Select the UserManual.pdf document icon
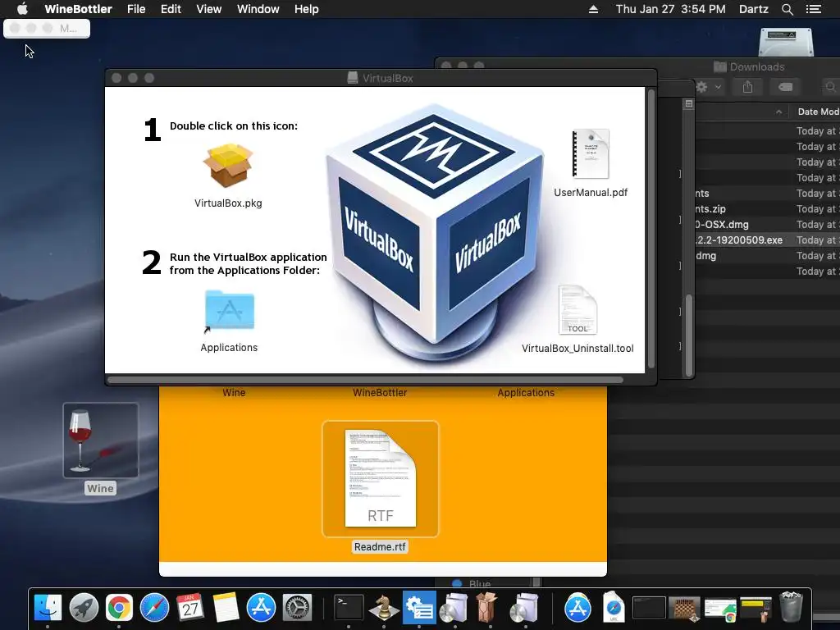 click(591, 153)
